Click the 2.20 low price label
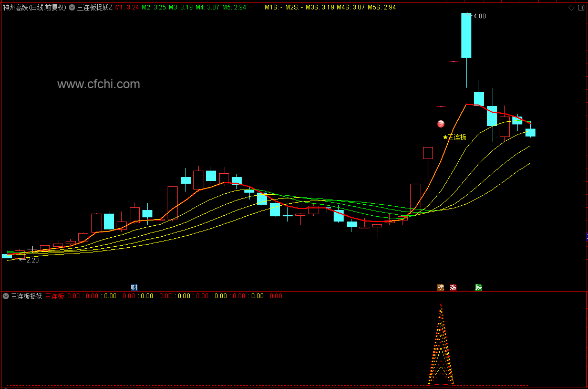This screenshot has height=389, width=588. pyautogui.click(x=33, y=260)
